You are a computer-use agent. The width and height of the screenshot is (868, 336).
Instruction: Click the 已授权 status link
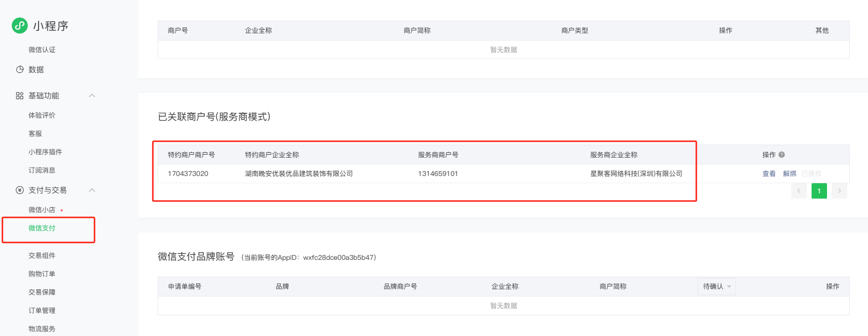click(812, 174)
